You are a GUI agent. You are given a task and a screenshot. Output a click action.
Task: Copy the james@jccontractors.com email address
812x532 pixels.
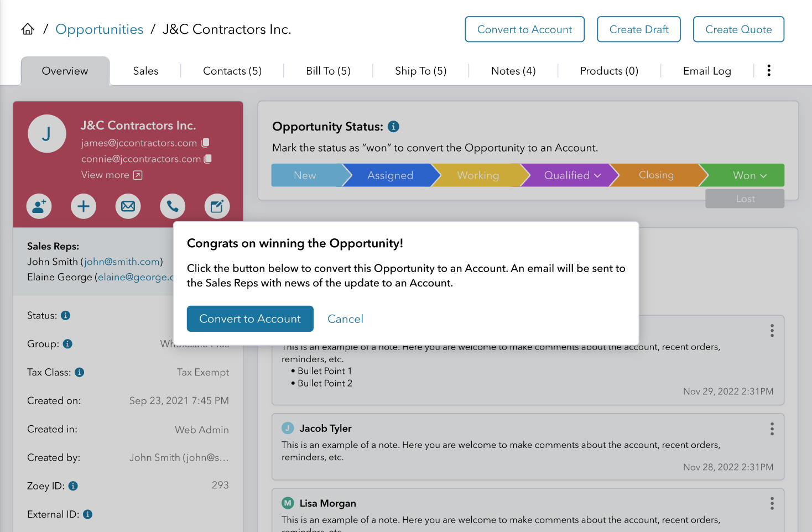[205, 143]
